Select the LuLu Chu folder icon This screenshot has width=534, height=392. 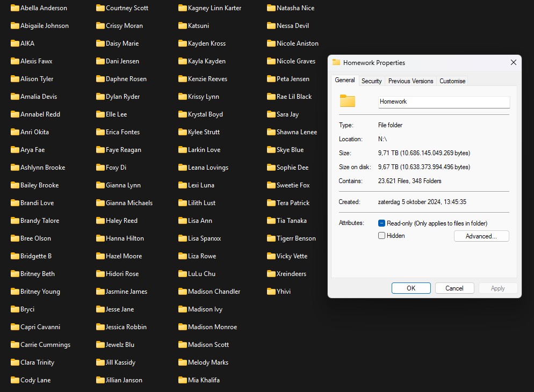point(183,273)
